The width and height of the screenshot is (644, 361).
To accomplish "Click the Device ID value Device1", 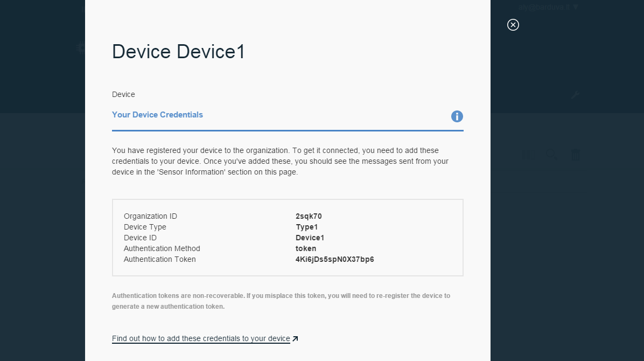I will (x=310, y=238).
